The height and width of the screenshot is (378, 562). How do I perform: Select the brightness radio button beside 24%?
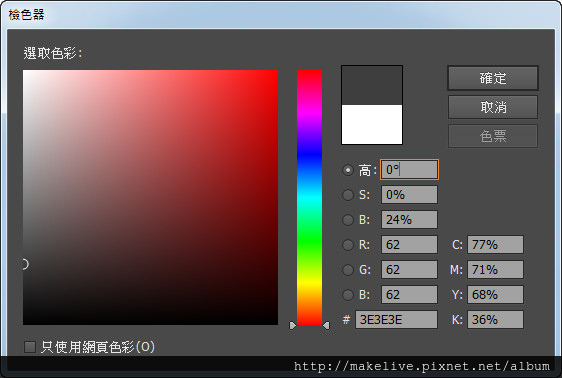click(x=348, y=220)
